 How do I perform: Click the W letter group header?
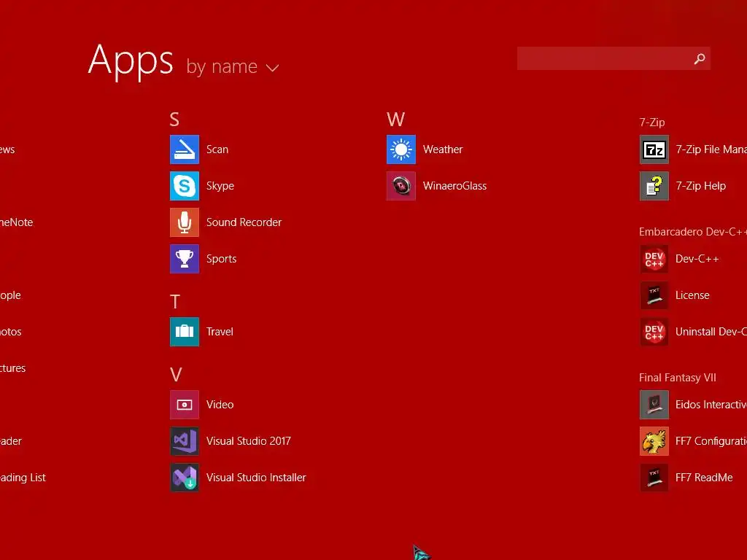click(x=396, y=120)
